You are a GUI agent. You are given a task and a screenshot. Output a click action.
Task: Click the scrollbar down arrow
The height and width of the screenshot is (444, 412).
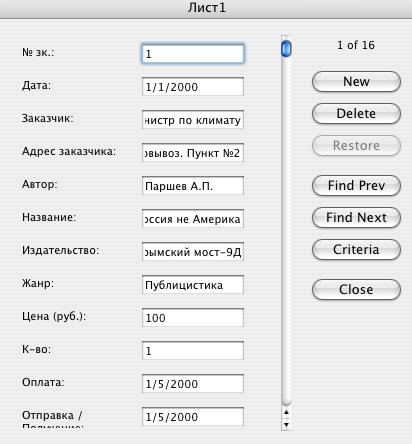pyautogui.click(x=286, y=425)
